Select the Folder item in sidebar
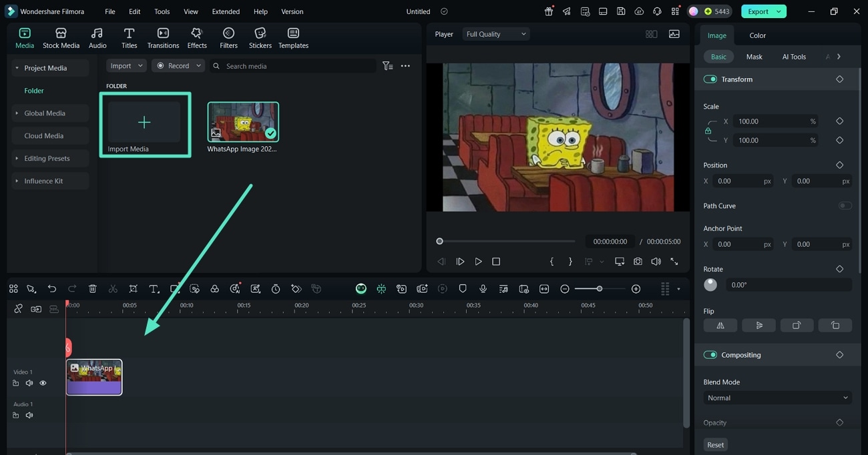This screenshot has height=455, width=868. click(34, 91)
